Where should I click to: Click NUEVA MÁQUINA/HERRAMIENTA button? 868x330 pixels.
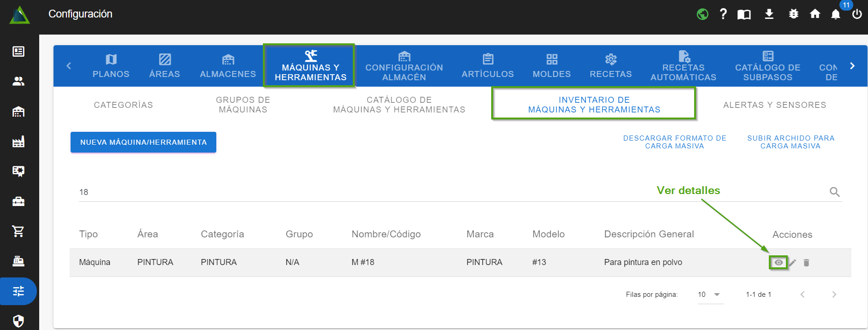pyautogui.click(x=143, y=142)
